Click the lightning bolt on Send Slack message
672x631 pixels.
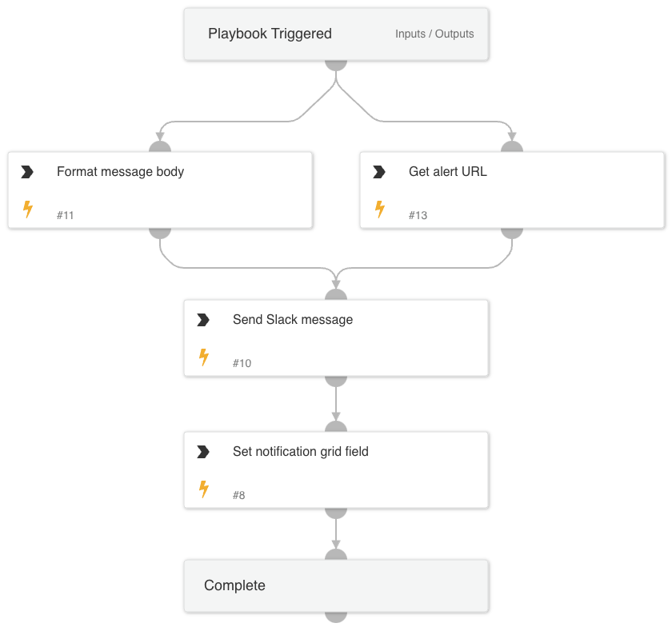coord(203,357)
